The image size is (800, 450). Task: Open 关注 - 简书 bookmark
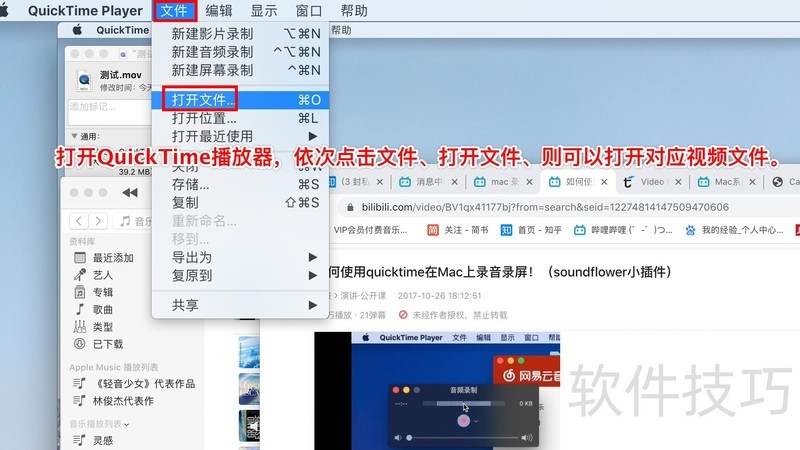click(x=458, y=230)
